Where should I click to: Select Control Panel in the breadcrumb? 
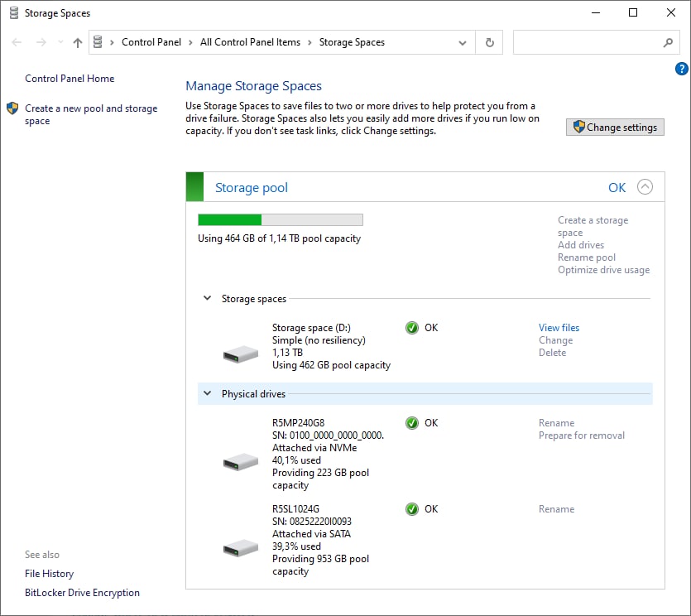tap(151, 42)
